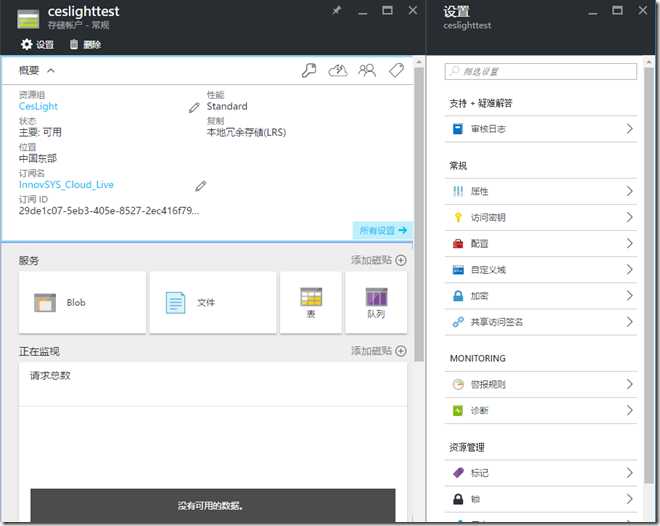
Task: Click the black 锁 lock icon
Action: pyautogui.click(x=458, y=499)
